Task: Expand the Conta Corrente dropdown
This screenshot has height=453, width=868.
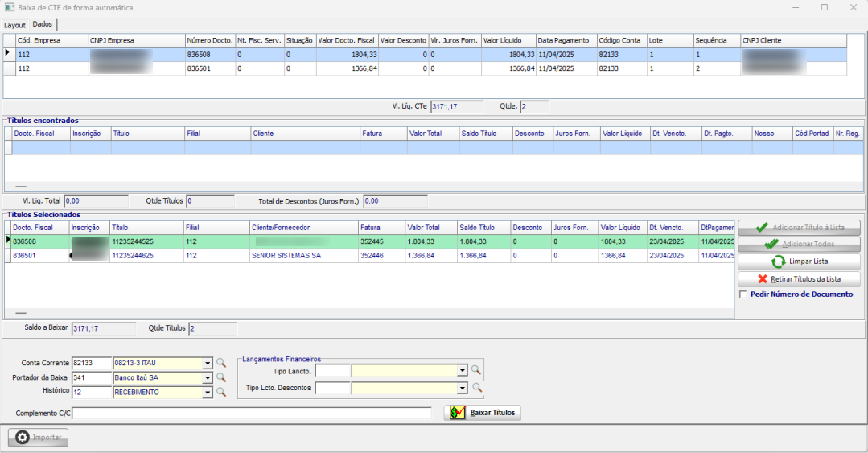Action: click(208, 363)
